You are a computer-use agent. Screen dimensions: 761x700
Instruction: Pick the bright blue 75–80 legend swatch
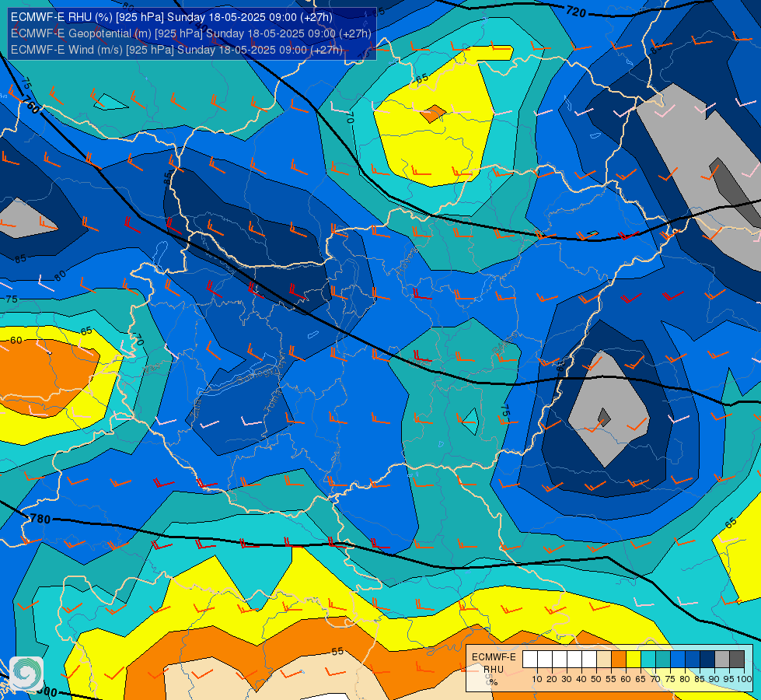(678, 659)
